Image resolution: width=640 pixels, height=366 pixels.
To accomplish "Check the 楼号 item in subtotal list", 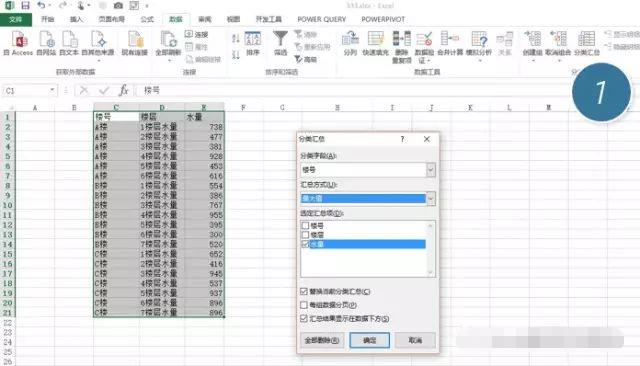I will pos(305,225).
